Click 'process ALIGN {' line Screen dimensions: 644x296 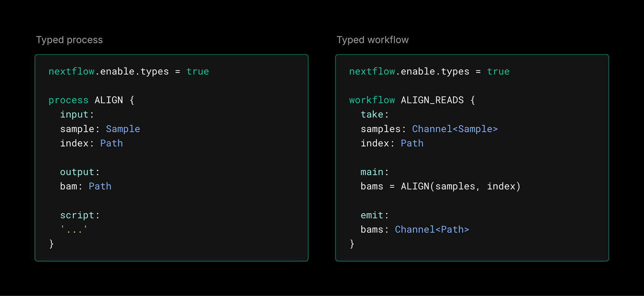coord(91,100)
